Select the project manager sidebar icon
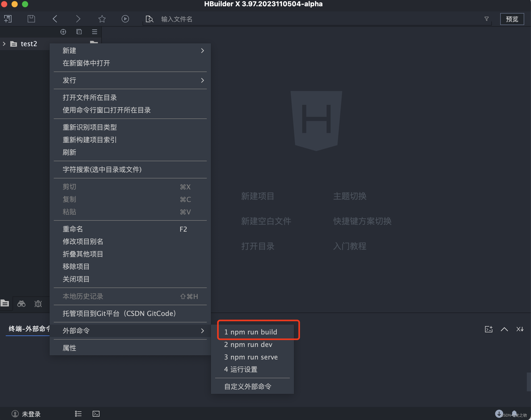Image resolution: width=531 pixels, height=420 pixels. (x=5, y=303)
